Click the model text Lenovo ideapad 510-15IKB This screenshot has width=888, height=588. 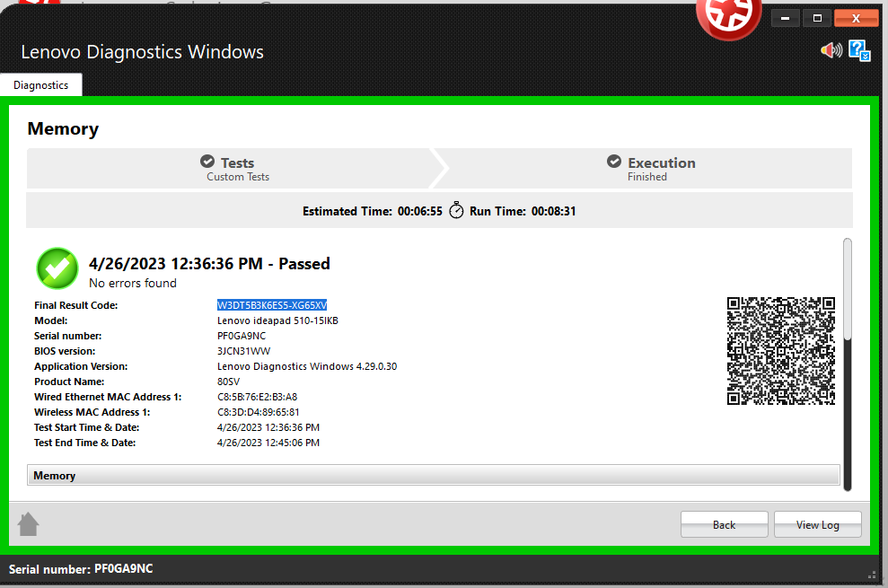(277, 320)
